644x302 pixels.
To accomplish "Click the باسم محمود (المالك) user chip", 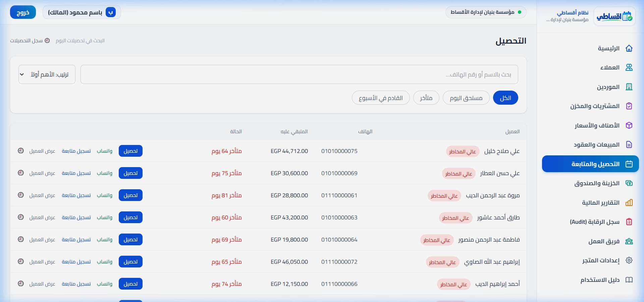I will coord(82,12).
